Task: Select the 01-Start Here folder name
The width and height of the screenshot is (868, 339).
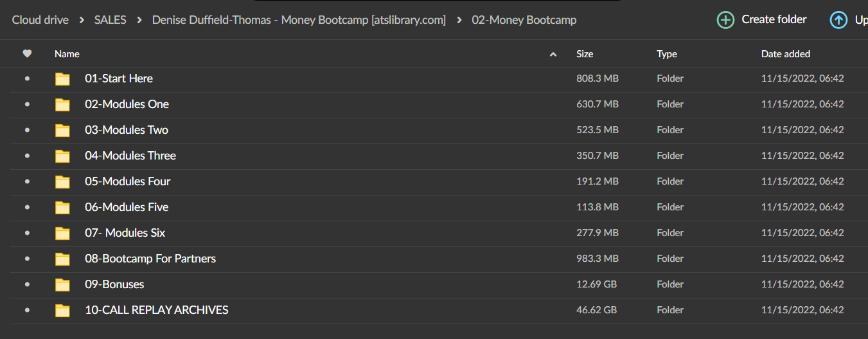Action: pos(119,78)
